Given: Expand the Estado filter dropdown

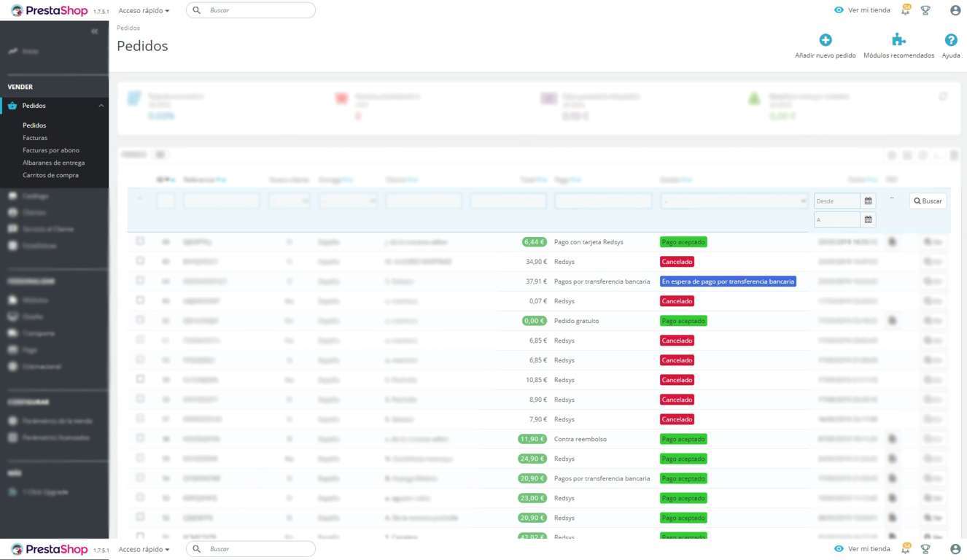Looking at the screenshot, I should [734, 201].
